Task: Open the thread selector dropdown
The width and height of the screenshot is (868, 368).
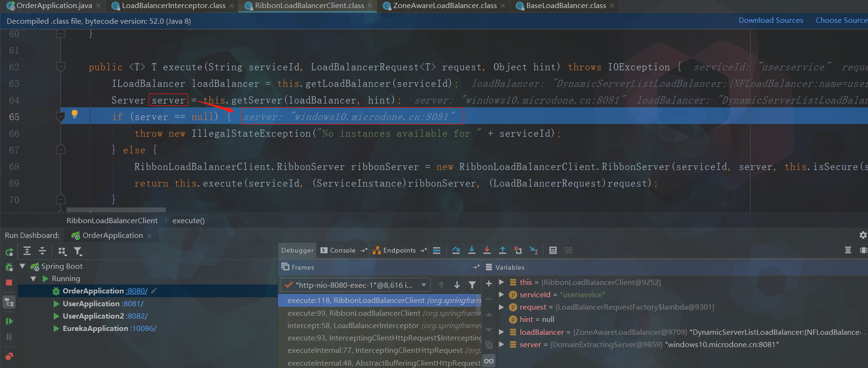Action: pos(355,285)
